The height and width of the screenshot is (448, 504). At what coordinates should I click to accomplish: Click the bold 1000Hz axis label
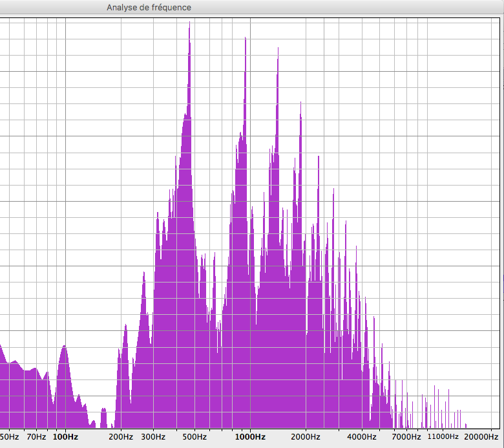tap(251, 437)
